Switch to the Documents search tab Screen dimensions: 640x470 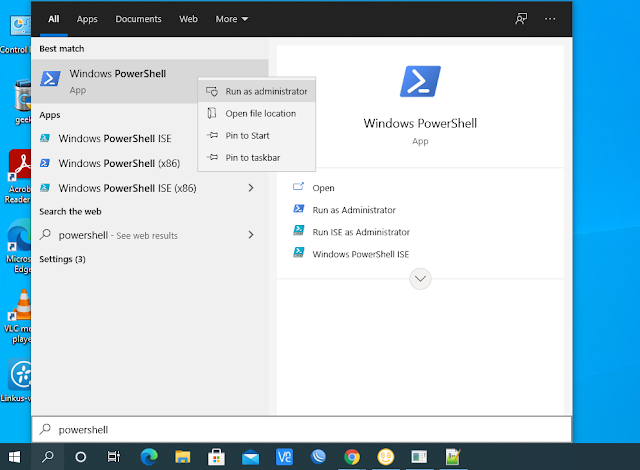(138, 19)
